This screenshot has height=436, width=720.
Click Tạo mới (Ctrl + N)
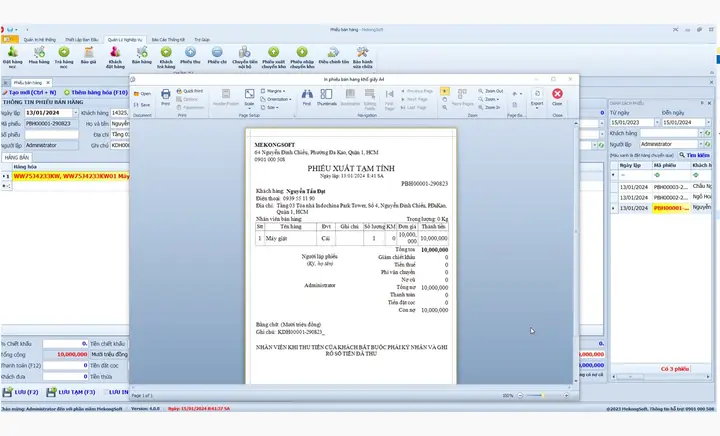29,93
